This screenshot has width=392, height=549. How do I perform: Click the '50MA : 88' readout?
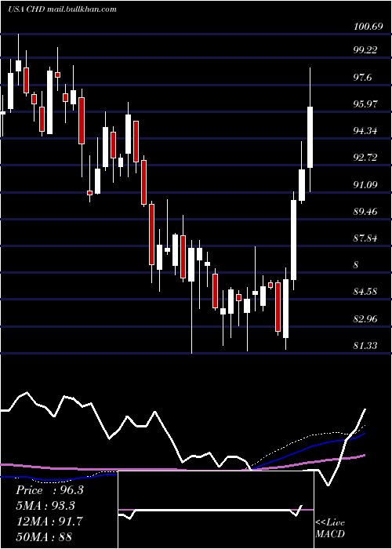44,536
